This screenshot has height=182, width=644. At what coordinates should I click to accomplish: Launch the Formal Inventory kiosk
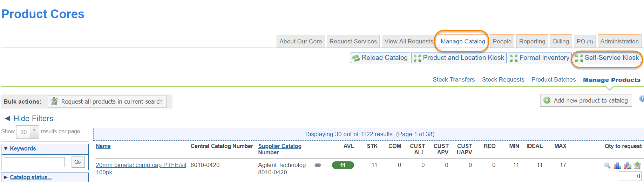539,58
